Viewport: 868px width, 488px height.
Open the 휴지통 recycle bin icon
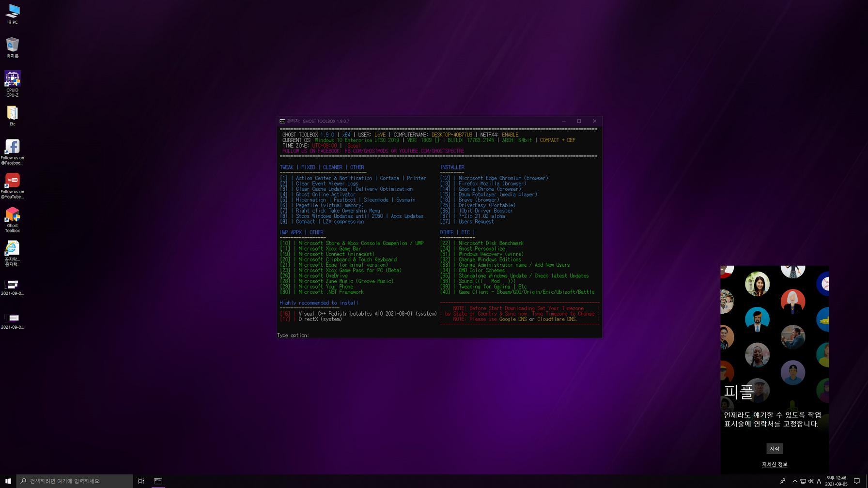(x=13, y=48)
